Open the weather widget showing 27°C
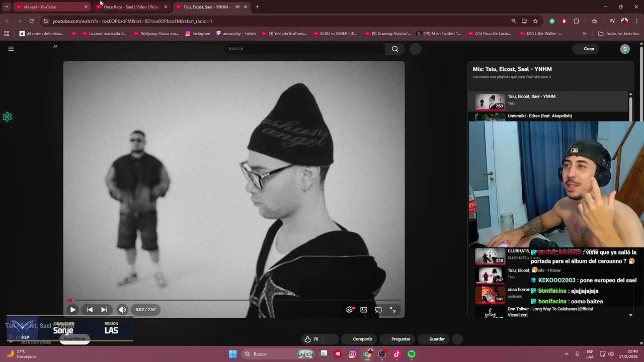644x362 pixels. 21,354
